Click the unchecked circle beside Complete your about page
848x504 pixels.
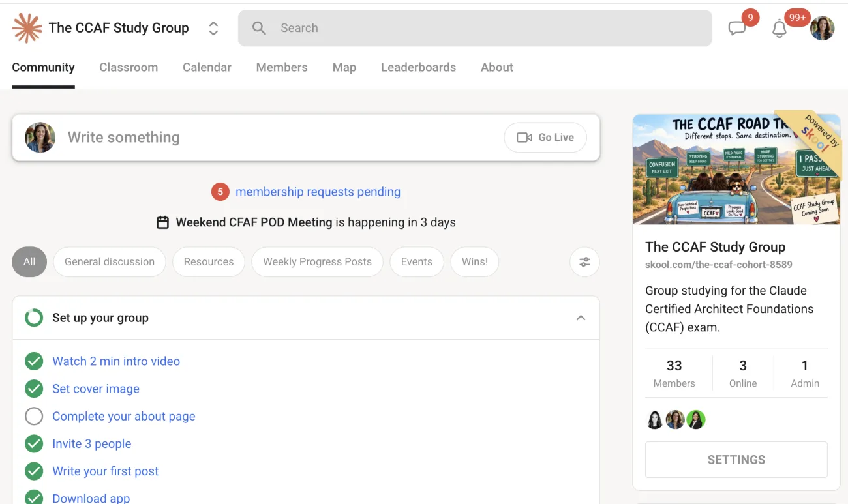[34, 416]
